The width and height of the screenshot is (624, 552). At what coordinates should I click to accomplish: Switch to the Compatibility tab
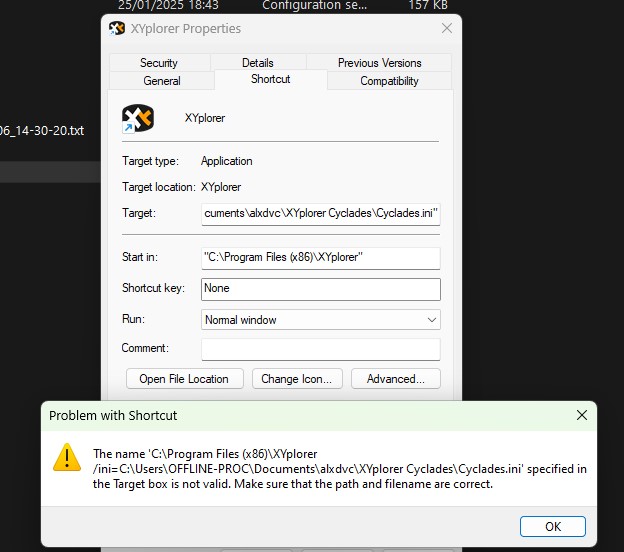click(x=389, y=81)
